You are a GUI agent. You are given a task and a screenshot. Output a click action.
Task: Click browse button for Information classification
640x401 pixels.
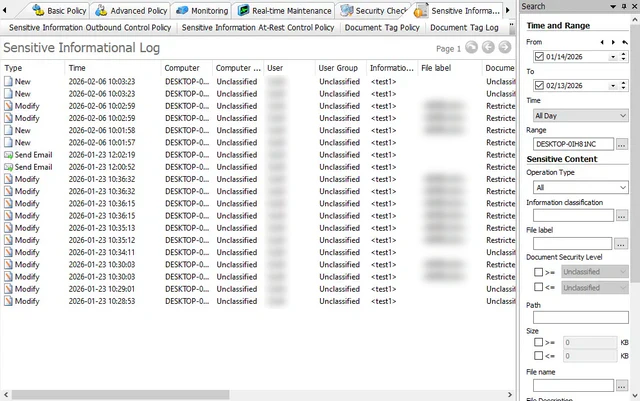622,216
